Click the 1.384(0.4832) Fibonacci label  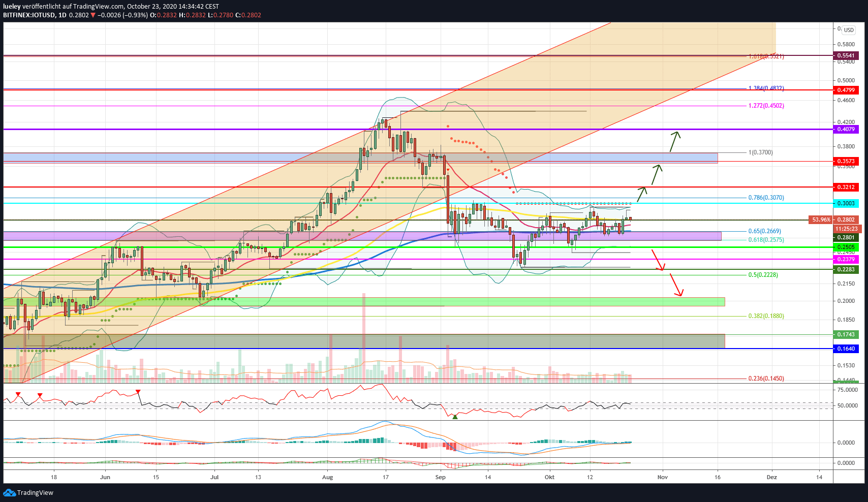tap(766, 88)
